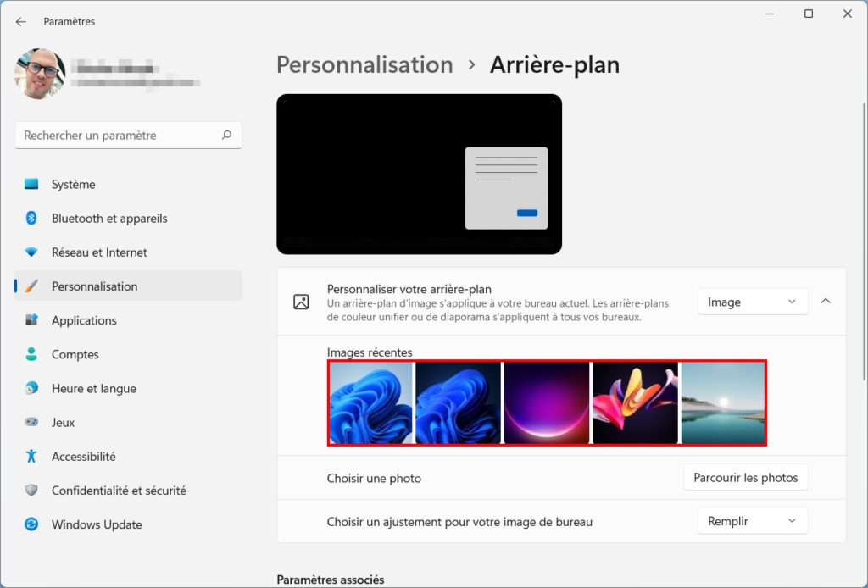Click the Confidentialité shield icon

(31, 490)
